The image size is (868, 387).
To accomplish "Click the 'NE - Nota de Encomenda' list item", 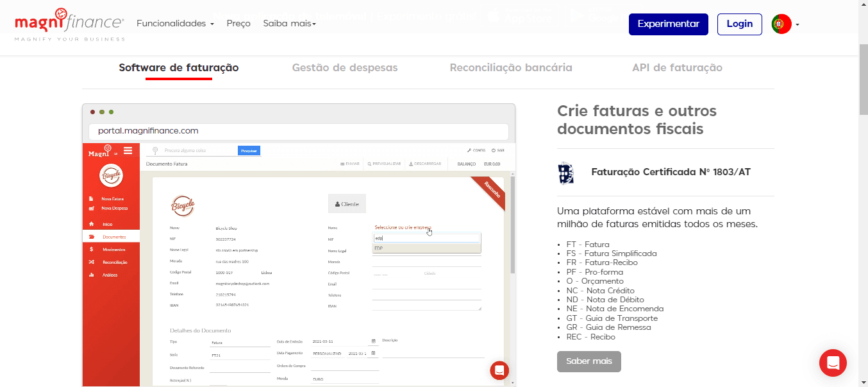I will (x=613, y=309).
